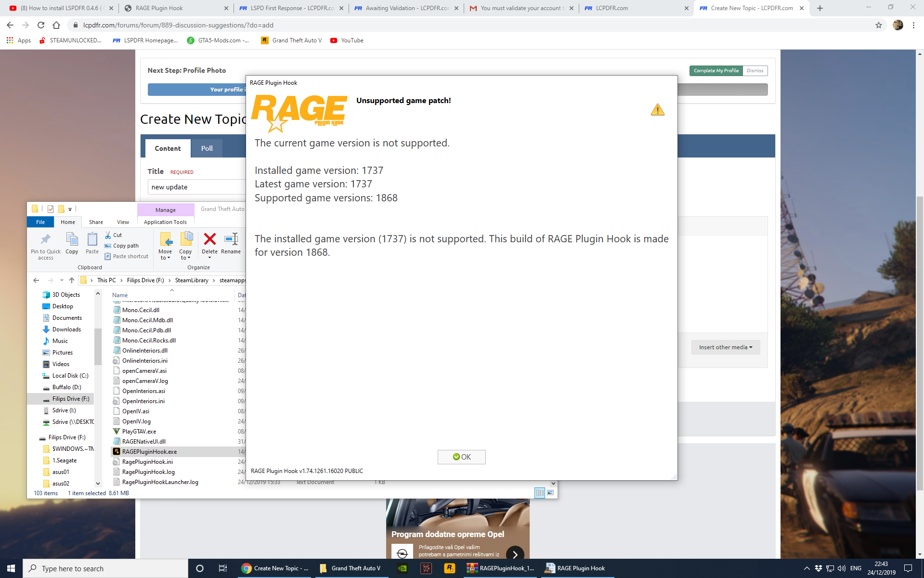
Task: Open Application Tools tab in Explorer
Action: [165, 222]
